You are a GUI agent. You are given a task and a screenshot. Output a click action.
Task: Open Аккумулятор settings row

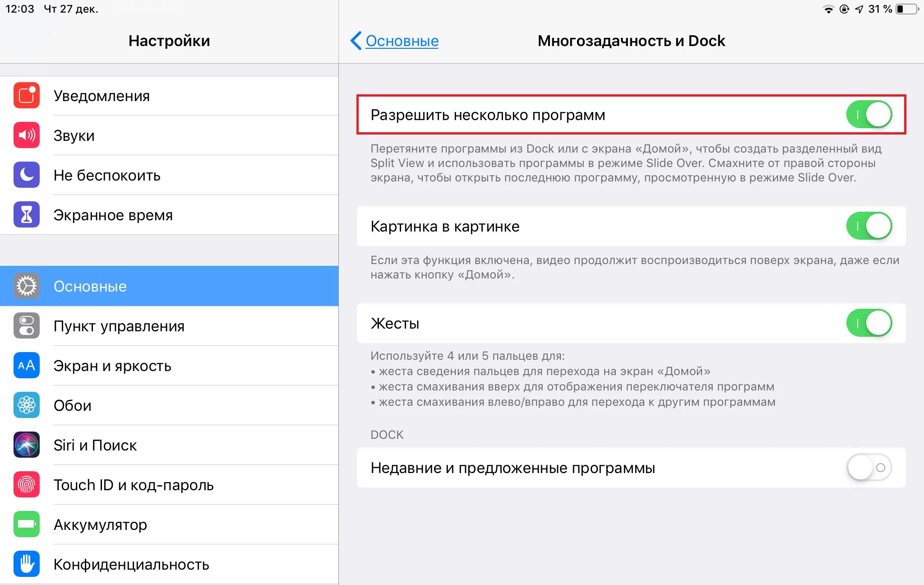169,525
